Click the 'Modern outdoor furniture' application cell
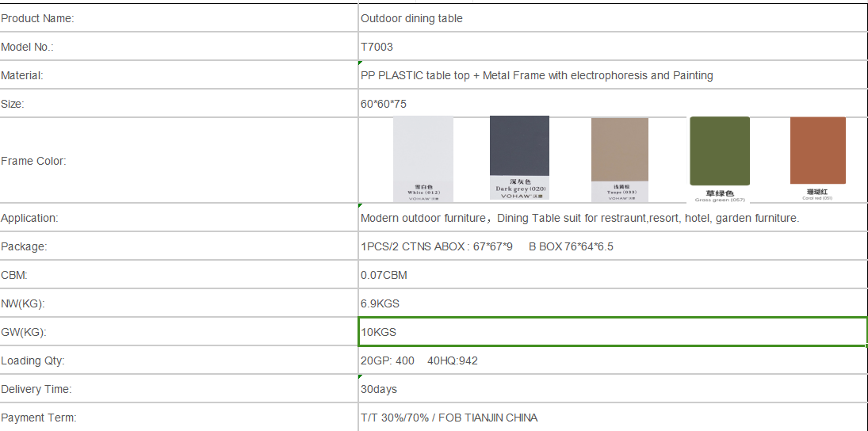Screen dimensions: 868x431 click(x=612, y=218)
